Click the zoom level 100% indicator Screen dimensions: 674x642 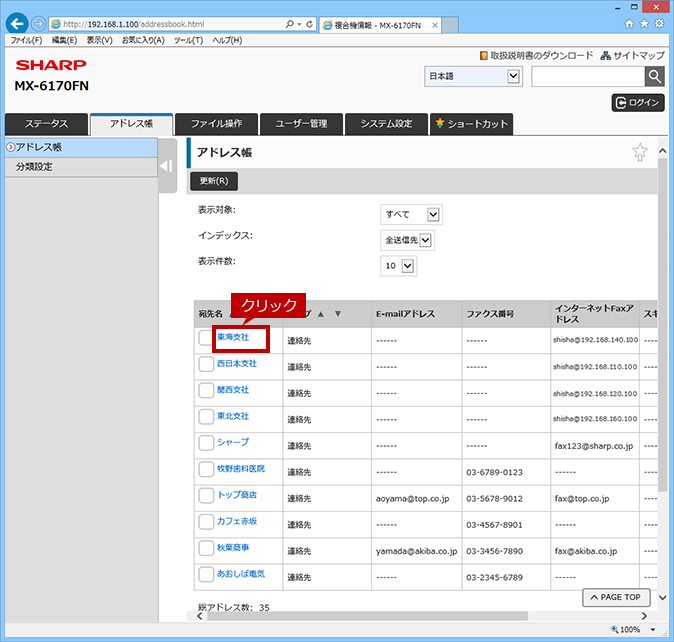click(626, 630)
